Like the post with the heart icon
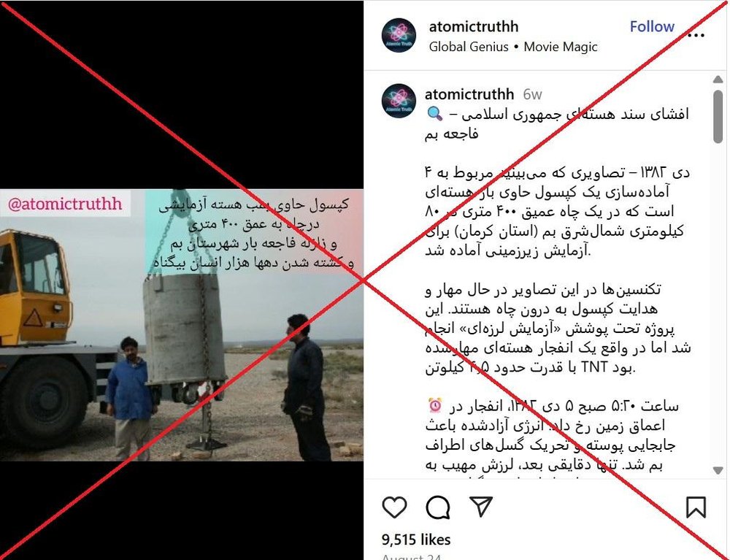The height and width of the screenshot is (560, 730). [x=394, y=507]
